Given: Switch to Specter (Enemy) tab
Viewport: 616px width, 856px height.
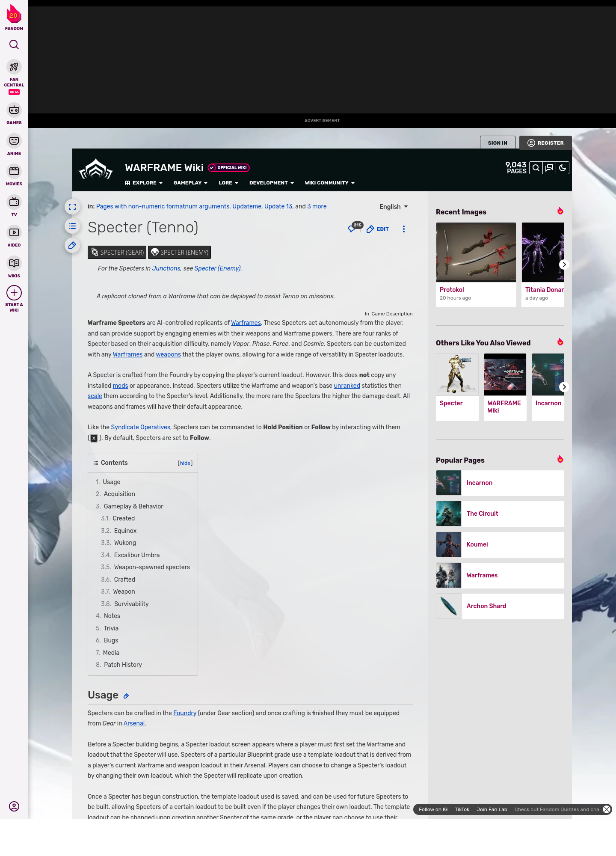Looking at the screenshot, I should pos(179,253).
